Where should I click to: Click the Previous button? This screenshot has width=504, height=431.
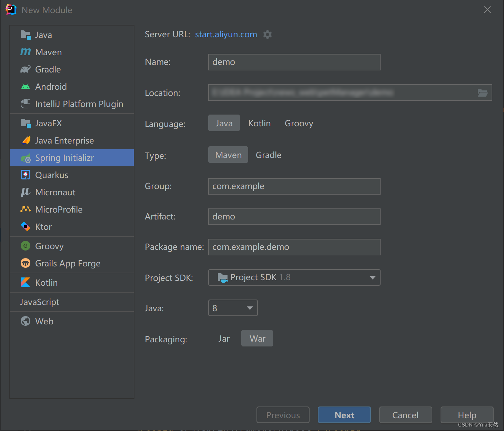(x=283, y=415)
